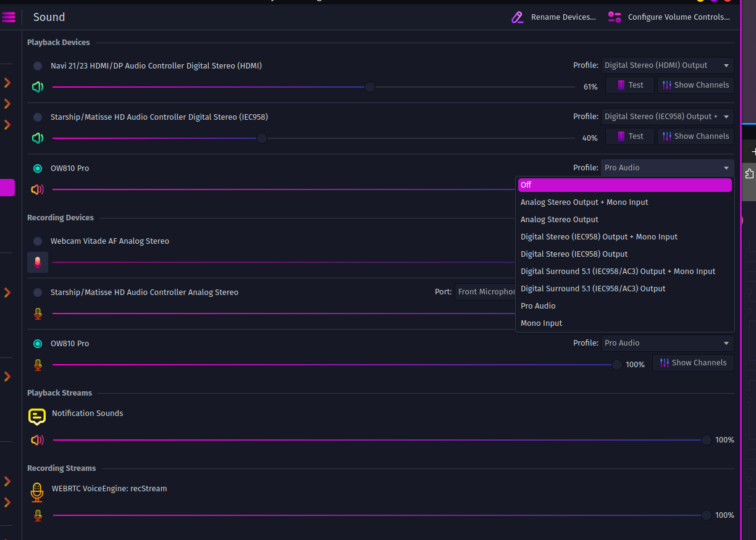Viewport: 756px width, 540px height.
Task: Set Webcam Vitade AF as default recording device
Action: coord(38,241)
